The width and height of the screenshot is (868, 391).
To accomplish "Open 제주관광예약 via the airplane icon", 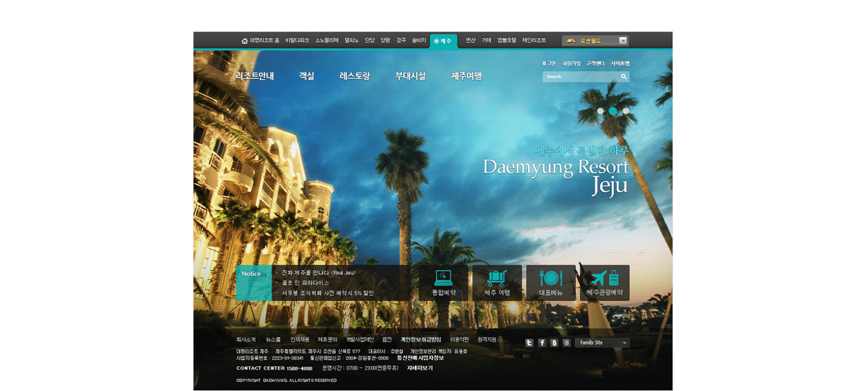I will pyautogui.click(x=604, y=278).
